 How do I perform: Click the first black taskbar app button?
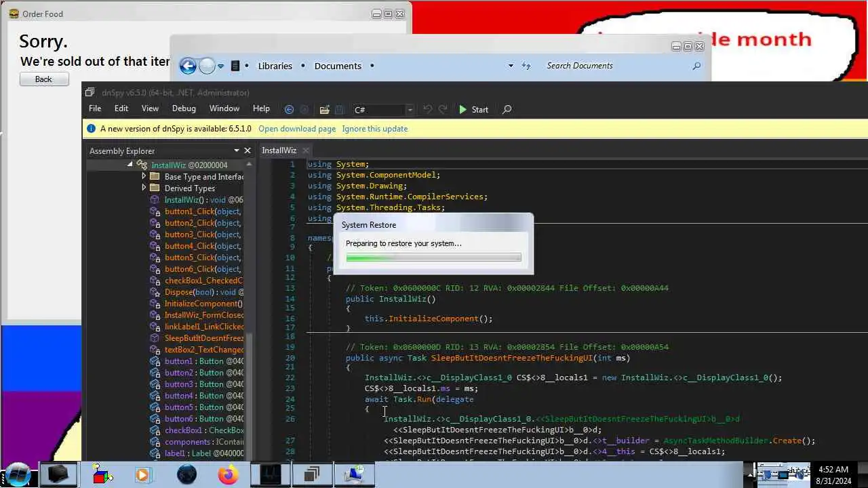tap(58, 474)
